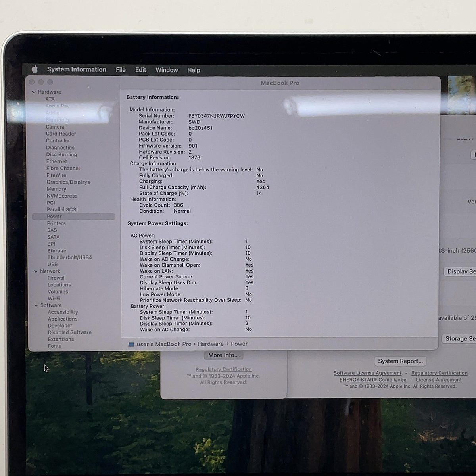Select Card Reader in the sidebar

(61, 134)
